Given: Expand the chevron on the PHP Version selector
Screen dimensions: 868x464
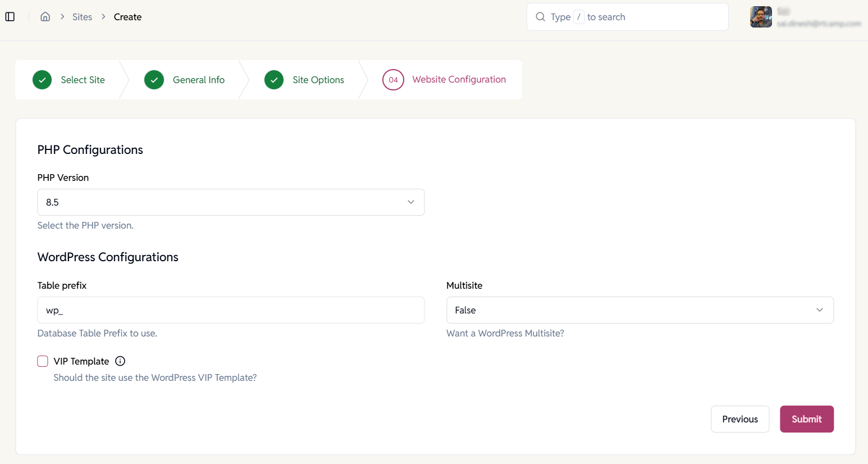Looking at the screenshot, I should click(x=410, y=202).
